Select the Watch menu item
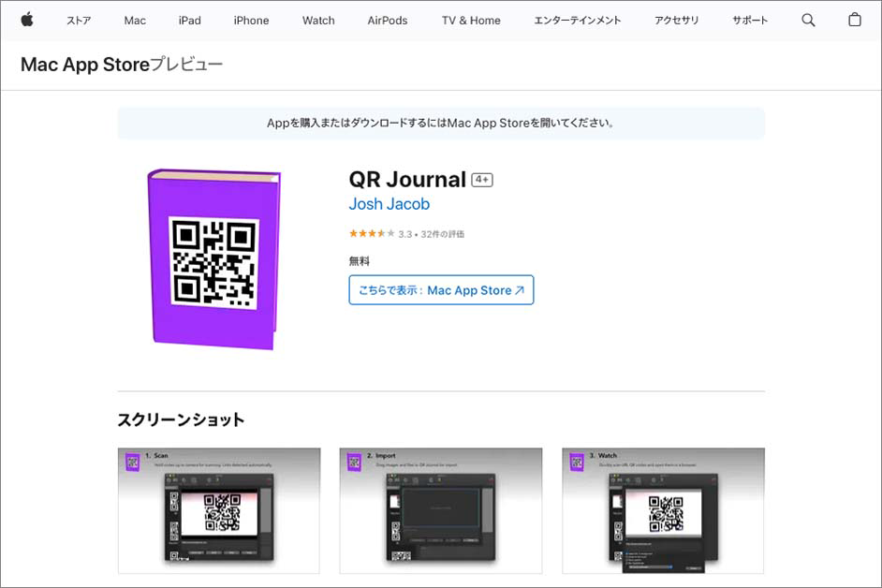Viewport: 882px width, 588px height. pyautogui.click(x=317, y=19)
